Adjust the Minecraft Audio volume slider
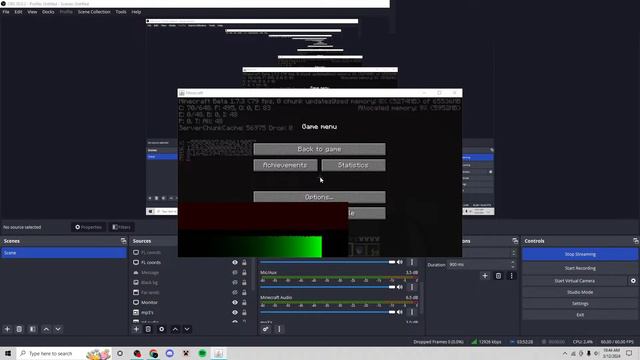Image resolution: width=640 pixels, height=360 pixels. pos(328,312)
